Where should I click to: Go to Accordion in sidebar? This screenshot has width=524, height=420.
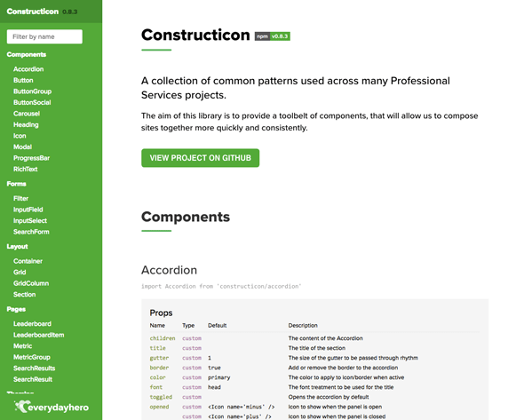pos(28,69)
